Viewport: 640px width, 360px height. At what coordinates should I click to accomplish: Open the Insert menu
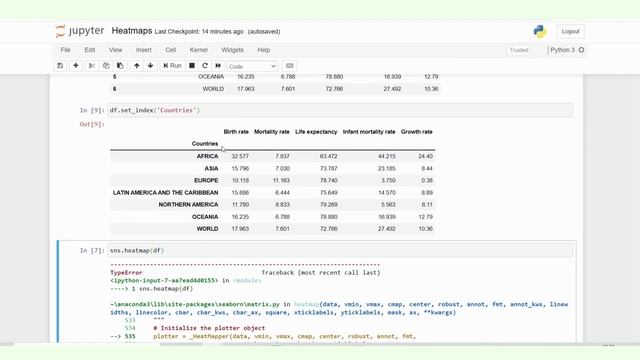pos(144,50)
